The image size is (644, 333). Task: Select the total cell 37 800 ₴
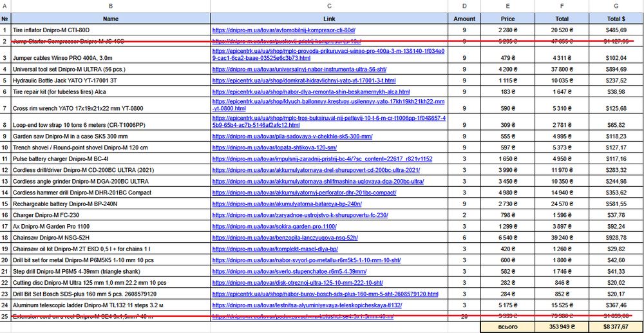(562, 69)
